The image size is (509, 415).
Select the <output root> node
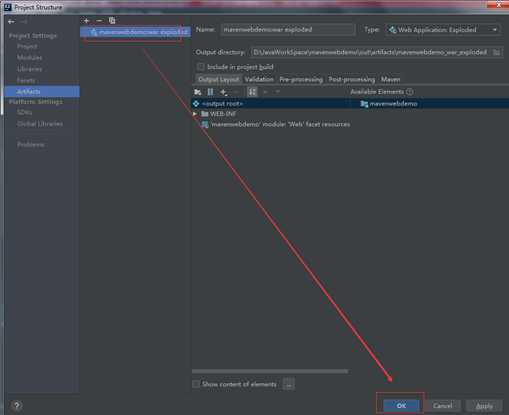[222, 104]
